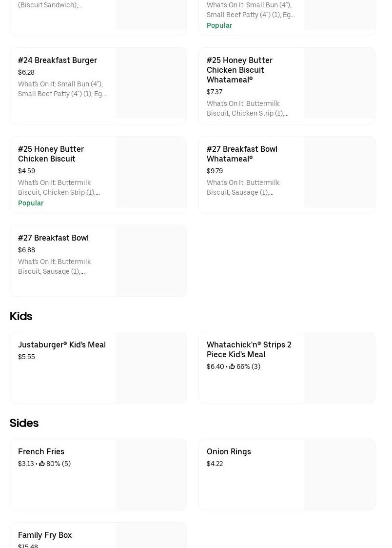Image resolution: width=392 pixels, height=548 pixels.
Task: Click the $6.88 price of Breakfast Bowl
Action: [26, 250]
